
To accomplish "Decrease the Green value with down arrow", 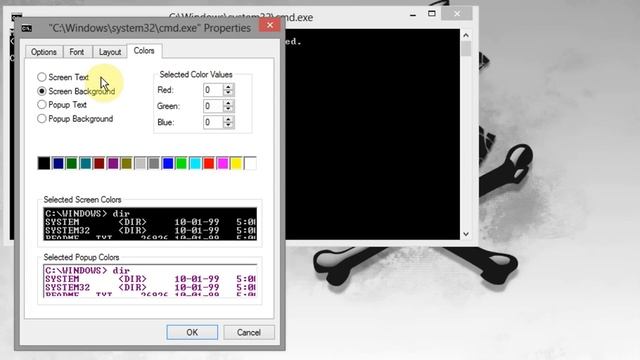I will tap(229, 109).
